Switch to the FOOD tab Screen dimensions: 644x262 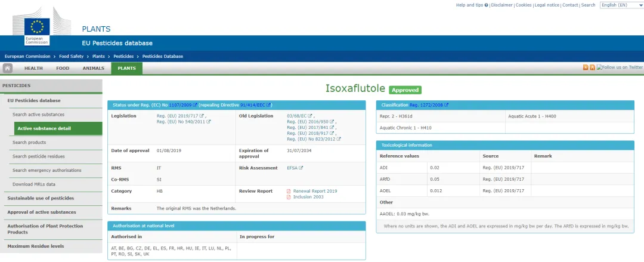[63, 68]
